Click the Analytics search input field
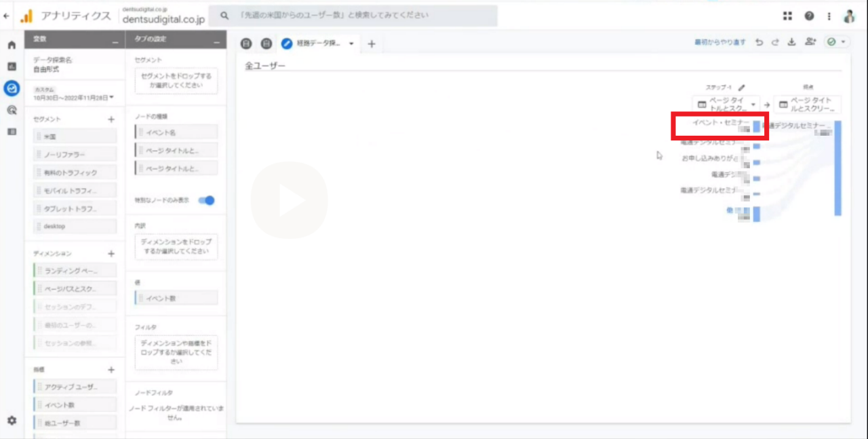Screen dimensions: 868x439 pos(359,16)
